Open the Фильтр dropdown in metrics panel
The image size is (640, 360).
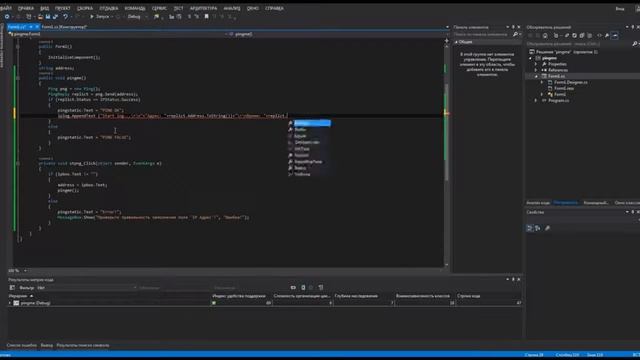pyautogui.click(x=87, y=288)
